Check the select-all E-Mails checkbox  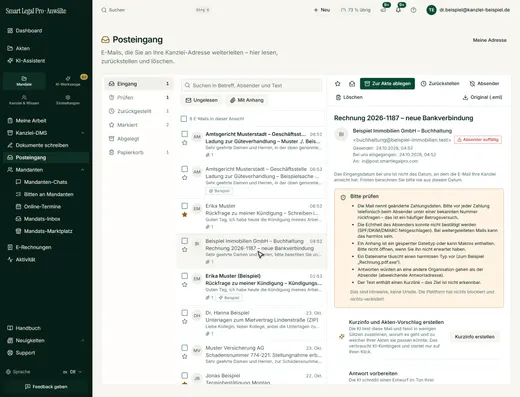tap(184, 119)
